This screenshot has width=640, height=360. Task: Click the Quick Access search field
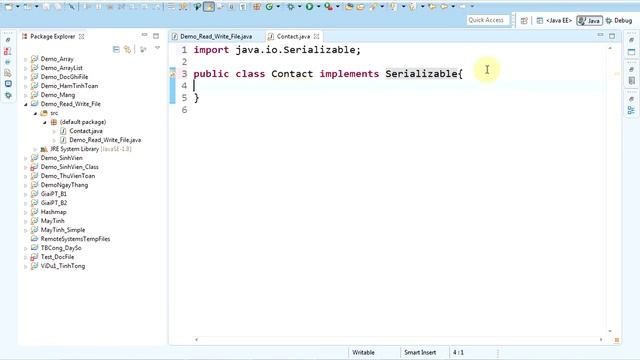(x=488, y=20)
